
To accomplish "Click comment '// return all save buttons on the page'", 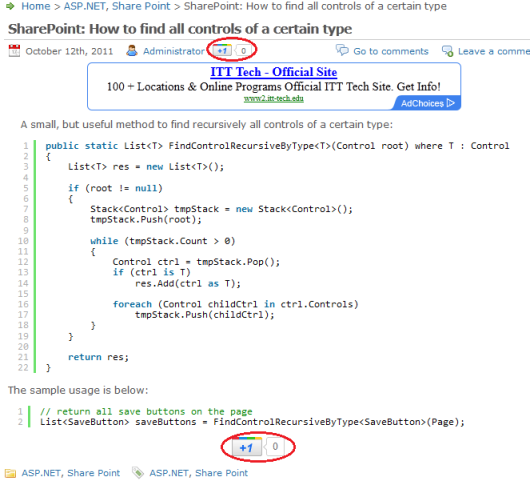I will pyautogui.click(x=146, y=411).
